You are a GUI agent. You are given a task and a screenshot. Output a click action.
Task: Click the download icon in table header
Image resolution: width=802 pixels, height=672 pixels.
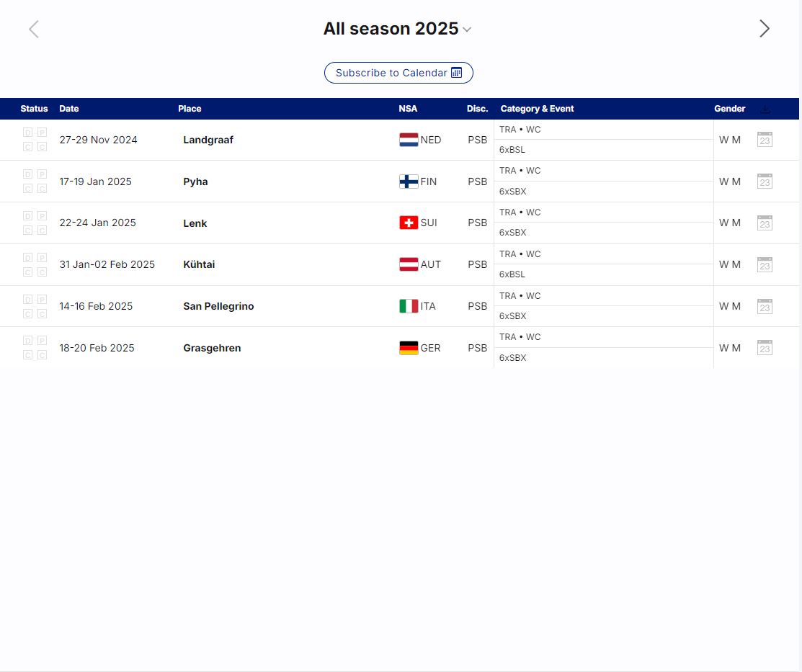[x=765, y=109]
